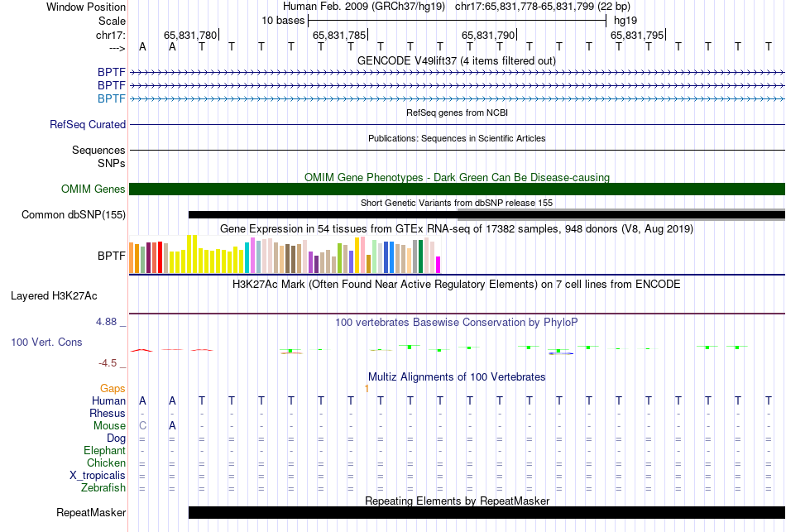786x532 pixels.
Task: Click the 65,831,795 ruler position
Action: click(x=636, y=35)
